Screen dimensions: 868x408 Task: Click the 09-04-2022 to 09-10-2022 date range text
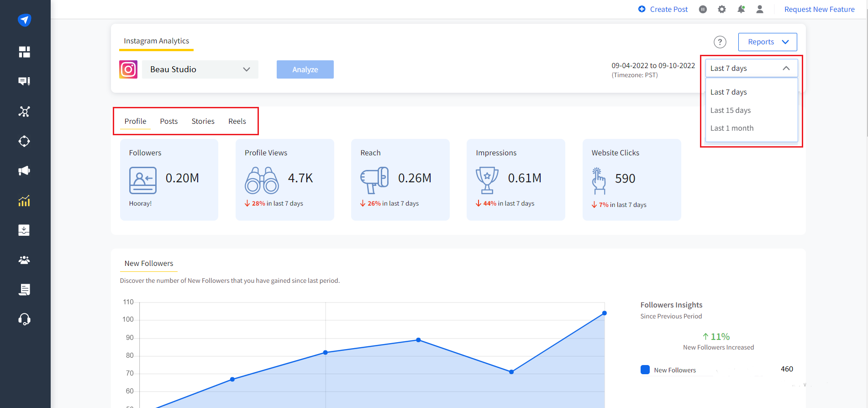tap(653, 66)
